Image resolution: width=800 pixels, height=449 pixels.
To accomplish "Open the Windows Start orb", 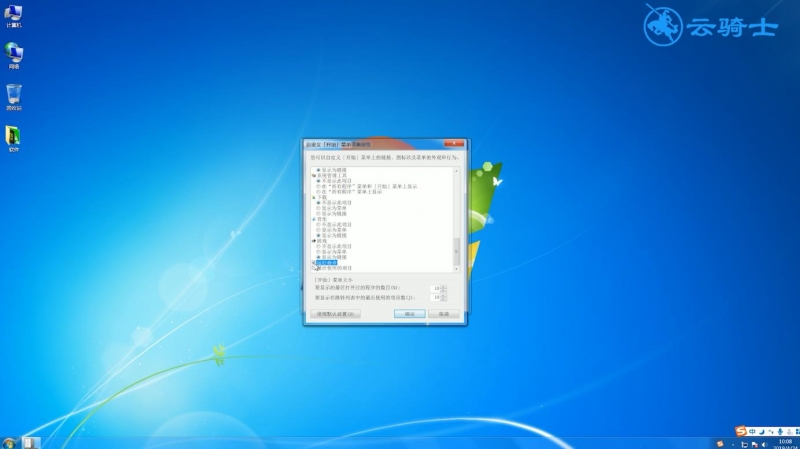I will [x=9, y=443].
